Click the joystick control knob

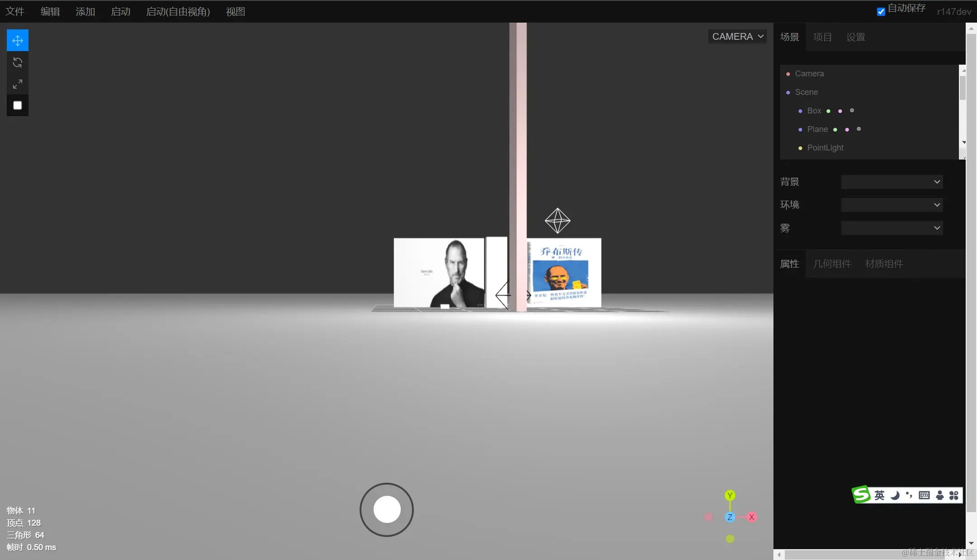[x=387, y=509]
